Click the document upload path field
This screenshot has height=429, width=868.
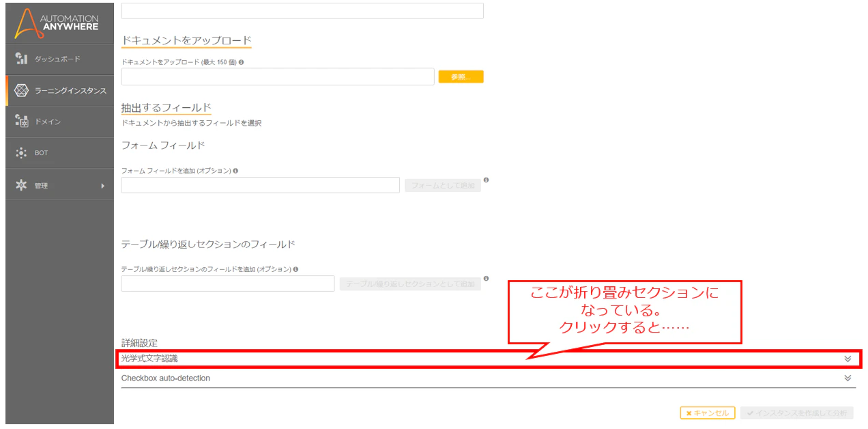pos(278,77)
